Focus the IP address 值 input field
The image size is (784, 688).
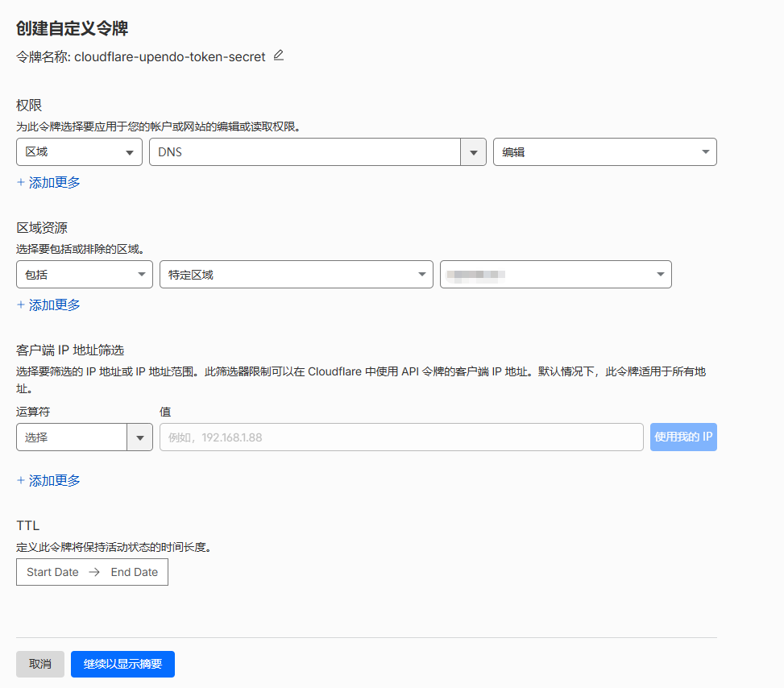(401, 437)
